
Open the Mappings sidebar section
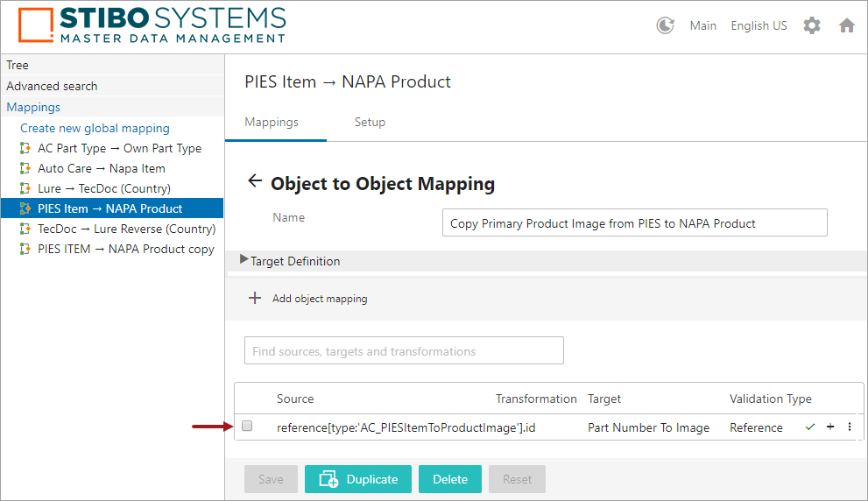point(112,107)
